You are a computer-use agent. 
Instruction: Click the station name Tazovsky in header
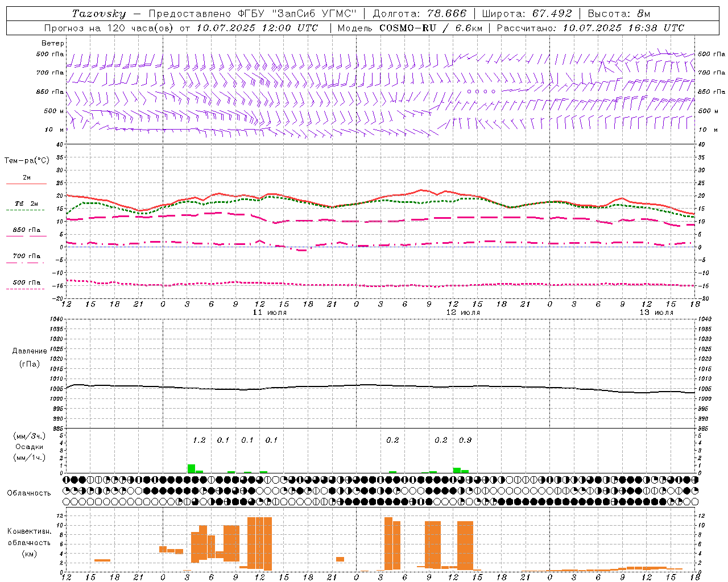[x=98, y=14]
